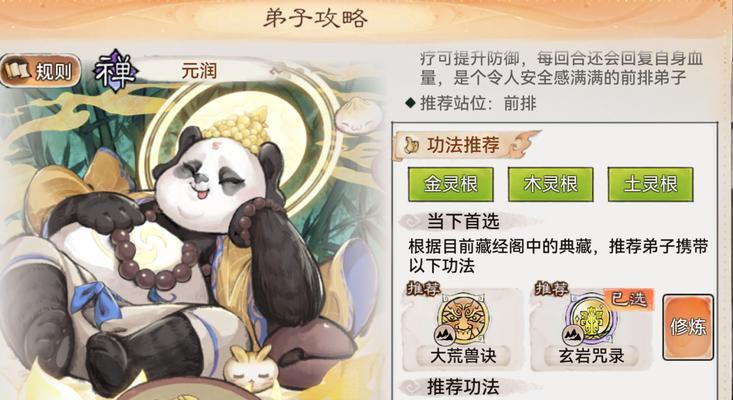733x400 pixels.
Task: Switch to the 木灵根 tab
Action: [x=550, y=184]
